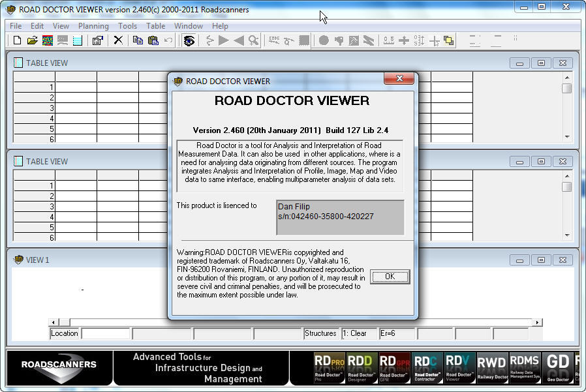The width and height of the screenshot is (586, 392).
Task: Open the Table menu
Action: 155,26
